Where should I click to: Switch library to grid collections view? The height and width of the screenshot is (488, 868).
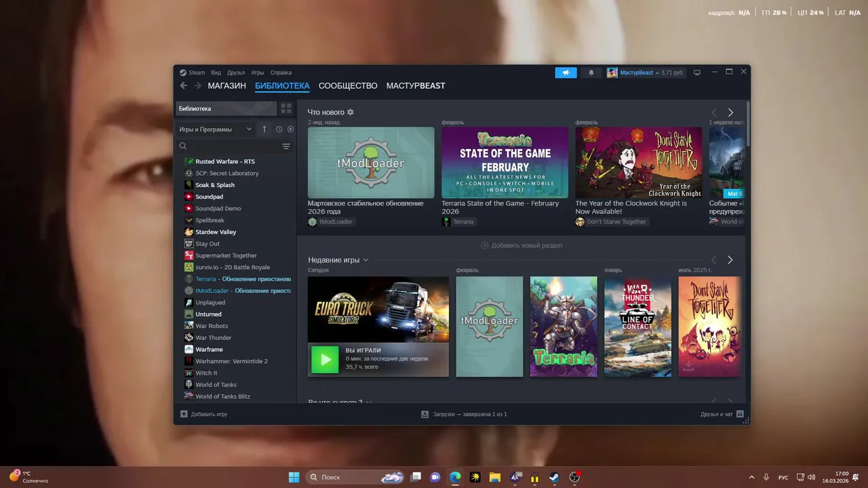point(286,108)
